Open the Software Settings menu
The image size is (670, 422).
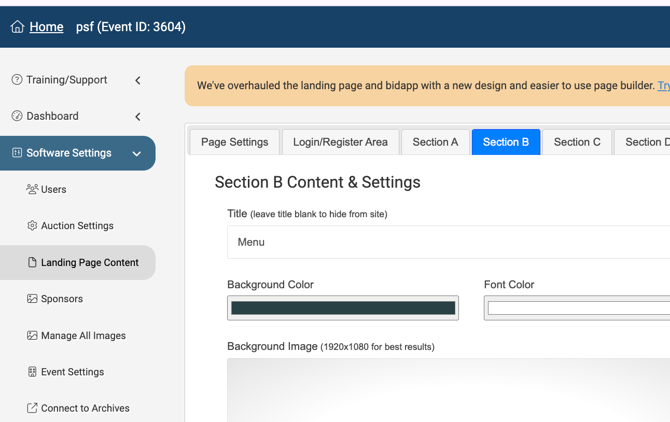coord(77,153)
